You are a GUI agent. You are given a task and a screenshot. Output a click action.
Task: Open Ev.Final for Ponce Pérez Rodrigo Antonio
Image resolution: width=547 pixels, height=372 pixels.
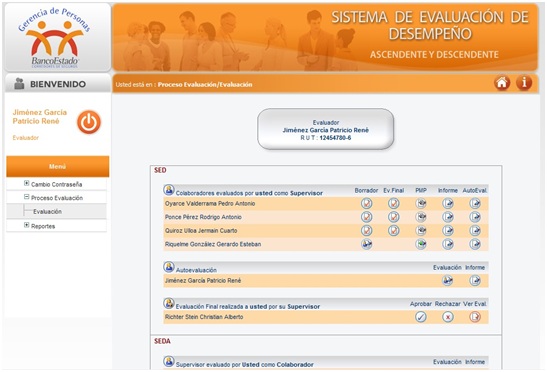394,217
